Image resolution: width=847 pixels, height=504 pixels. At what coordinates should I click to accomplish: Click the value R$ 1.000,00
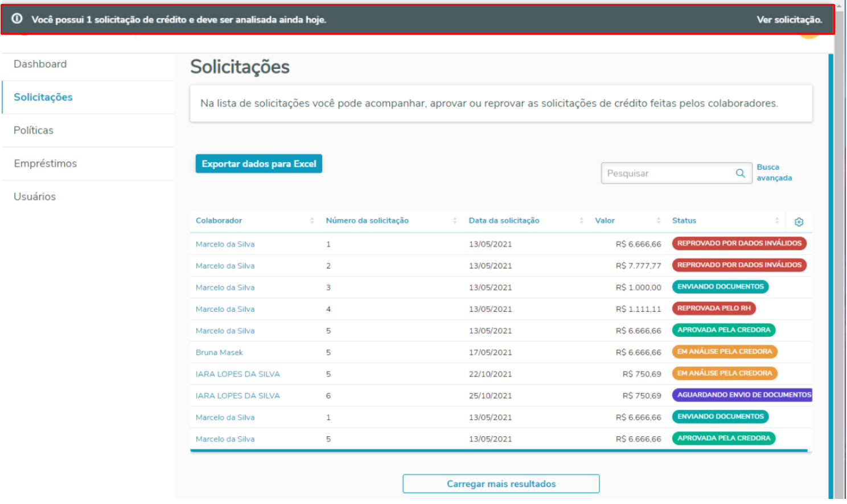coord(639,288)
